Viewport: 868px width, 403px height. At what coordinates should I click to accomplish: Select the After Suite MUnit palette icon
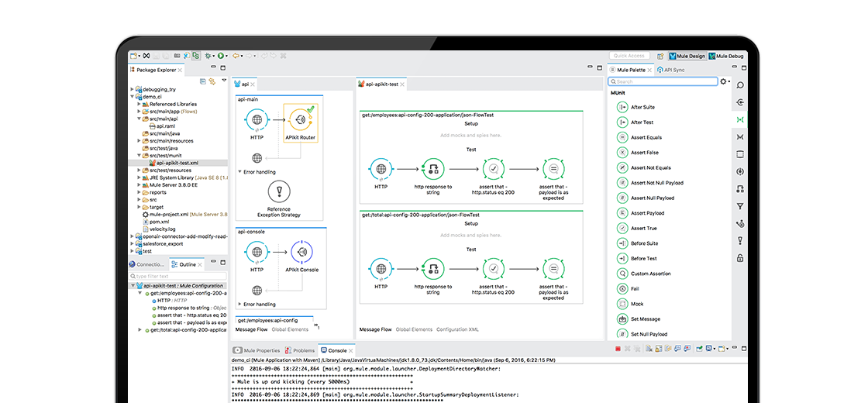pos(622,107)
